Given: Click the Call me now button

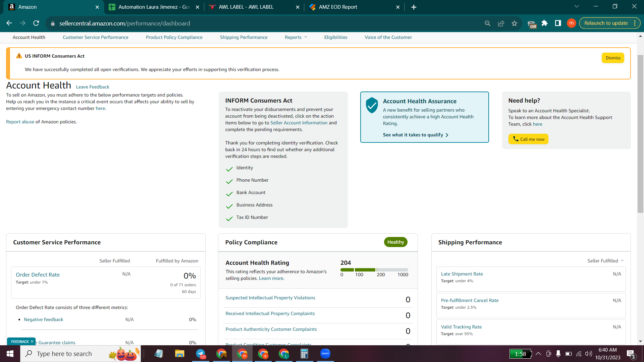Looking at the screenshot, I should (529, 139).
